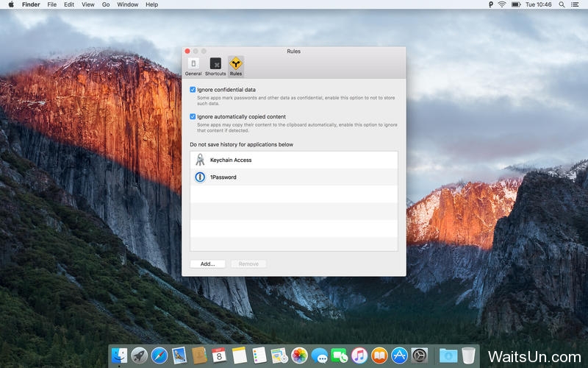Open the Window menu
588x368 pixels.
point(127,4)
